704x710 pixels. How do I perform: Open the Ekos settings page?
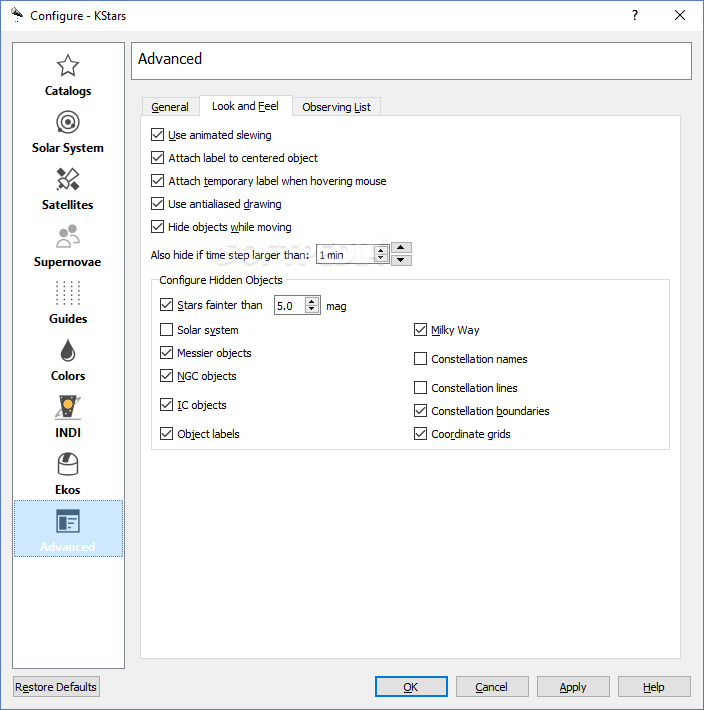(x=68, y=475)
